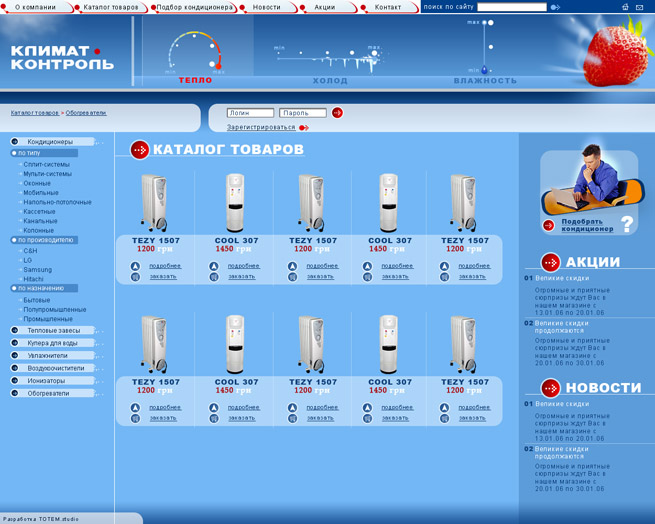Open the Каталог товаров top menu item
655x524 pixels.
pos(110,7)
